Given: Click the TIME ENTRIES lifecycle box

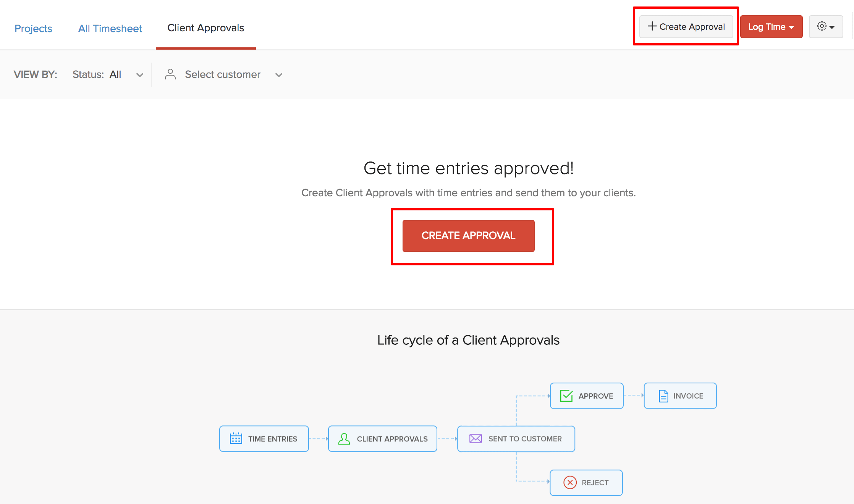Looking at the screenshot, I should [264, 439].
